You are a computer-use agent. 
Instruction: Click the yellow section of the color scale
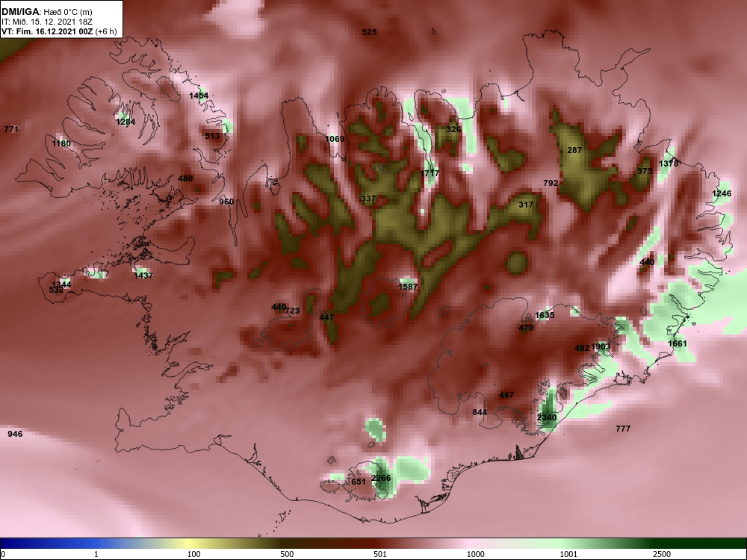point(190,544)
